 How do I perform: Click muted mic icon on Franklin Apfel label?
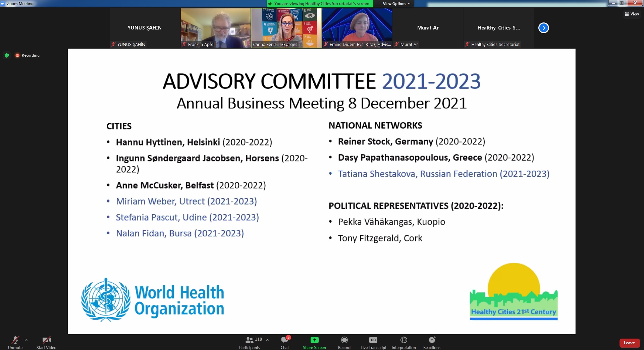click(184, 44)
